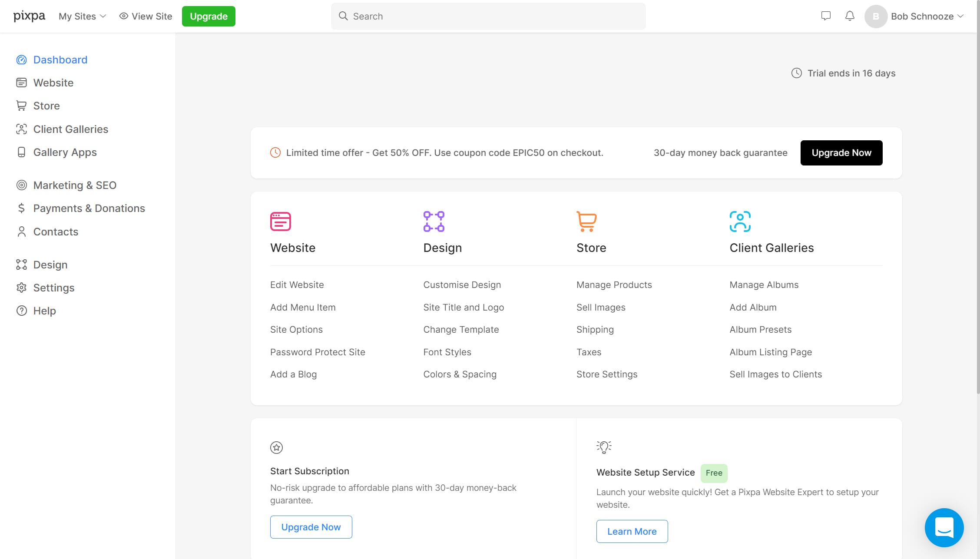Open Shipping link
980x559 pixels.
click(x=595, y=329)
